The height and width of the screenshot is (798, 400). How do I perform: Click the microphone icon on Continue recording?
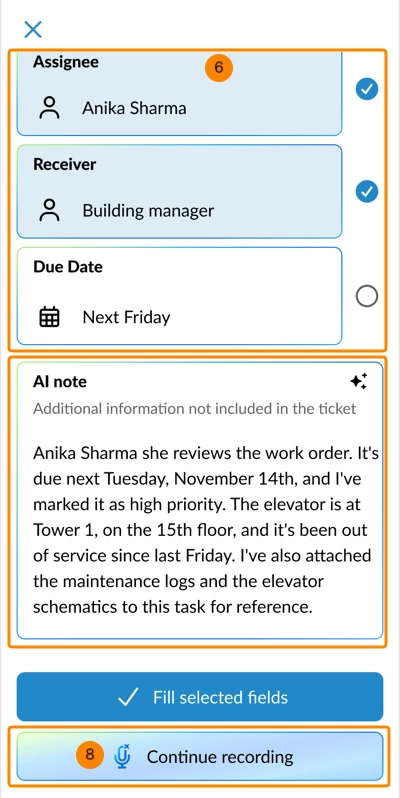(x=122, y=756)
